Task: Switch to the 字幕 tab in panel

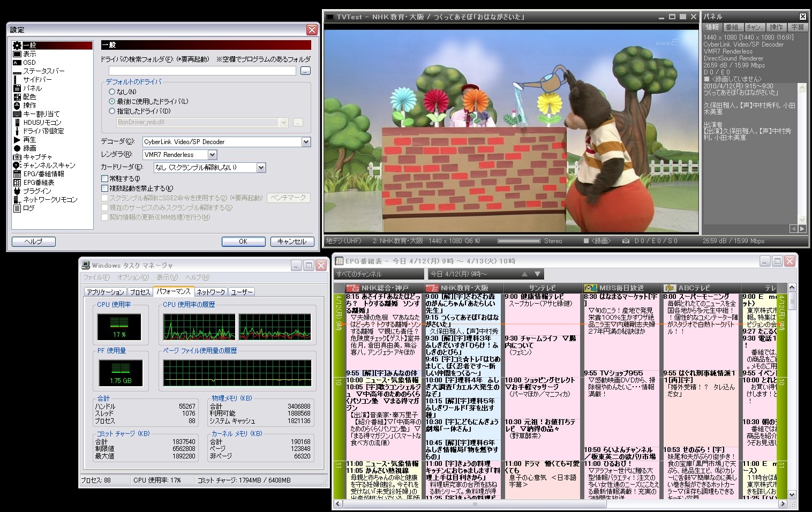Action: coord(798,27)
